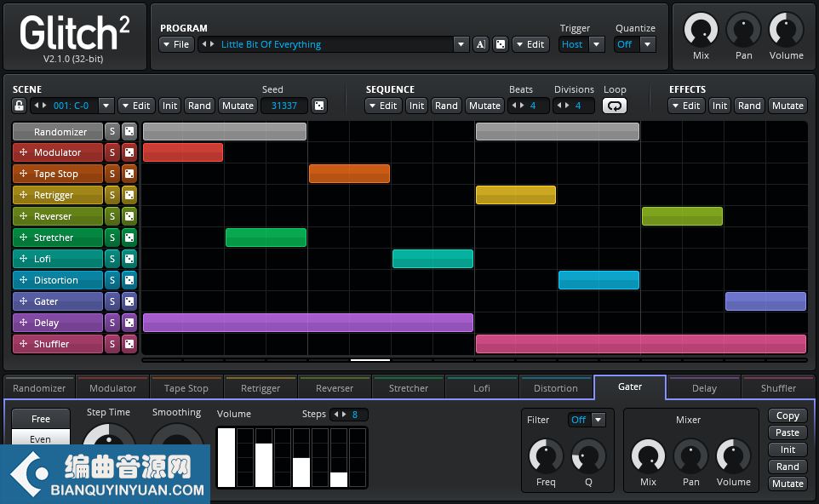Solo the Delay effect
This screenshot has height=504, width=819.
112,323
